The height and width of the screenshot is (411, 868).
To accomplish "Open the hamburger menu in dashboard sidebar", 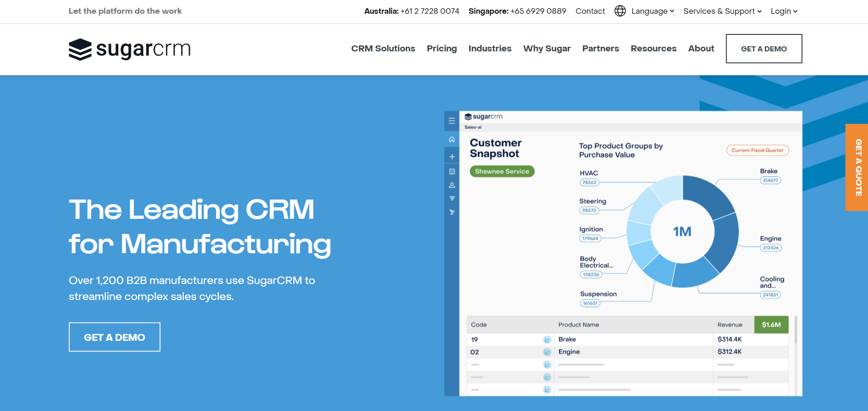I will pos(452,121).
